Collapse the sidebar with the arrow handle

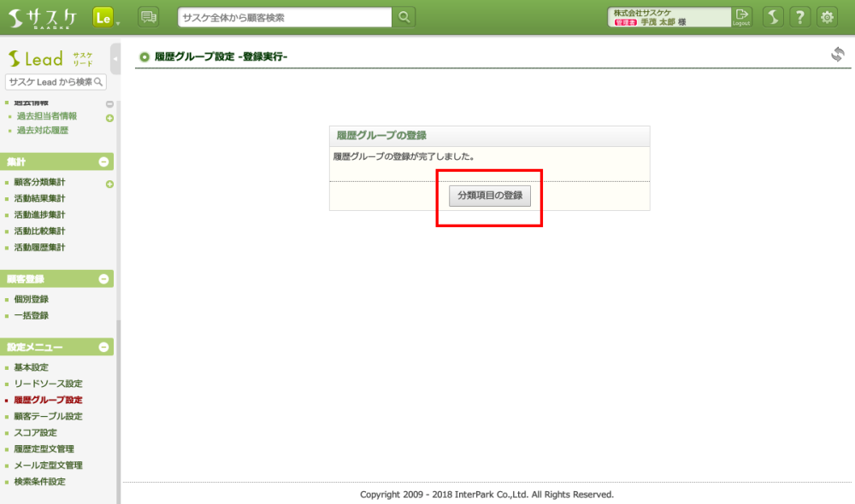pyautogui.click(x=115, y=58)
